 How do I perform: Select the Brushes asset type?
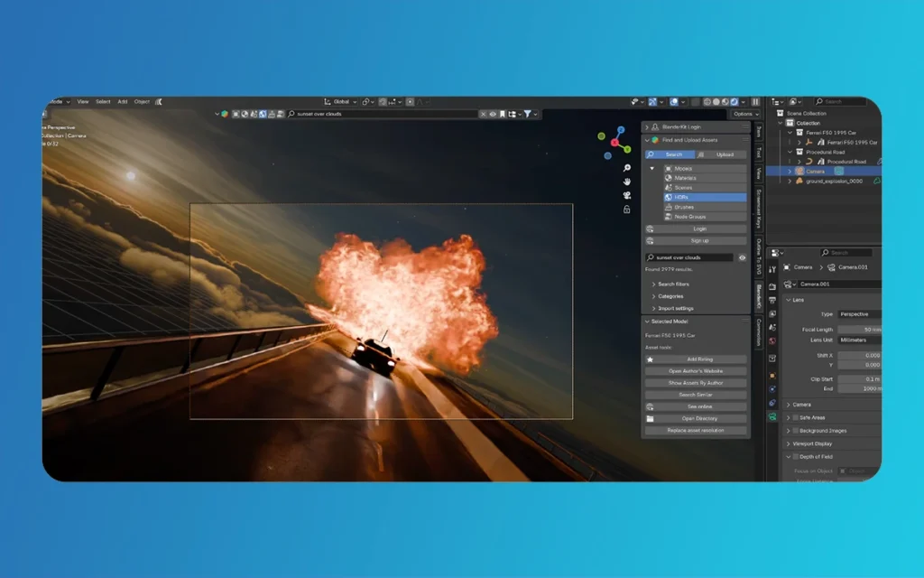(705, 207)
